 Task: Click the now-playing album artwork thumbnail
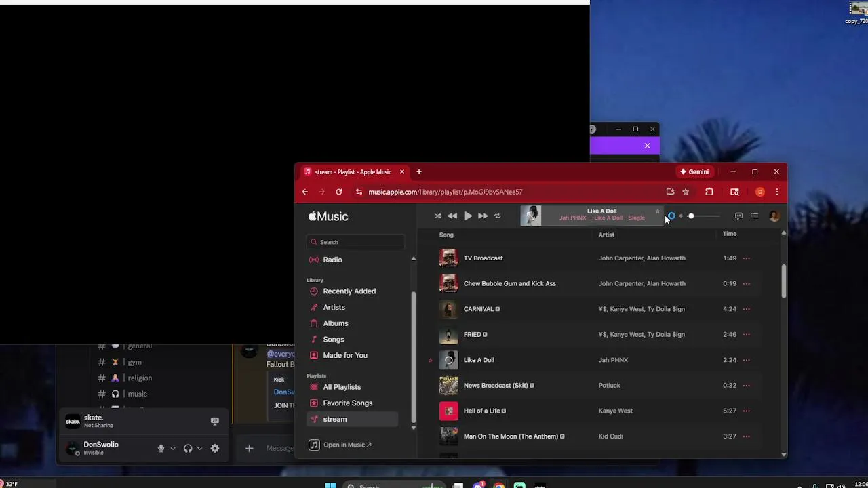[x=530, y=216]
